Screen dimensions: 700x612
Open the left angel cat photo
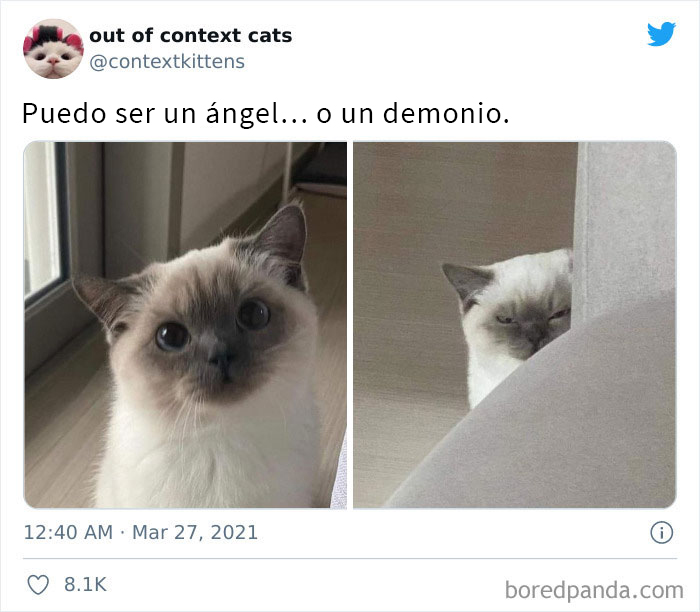tap(185, 325)
